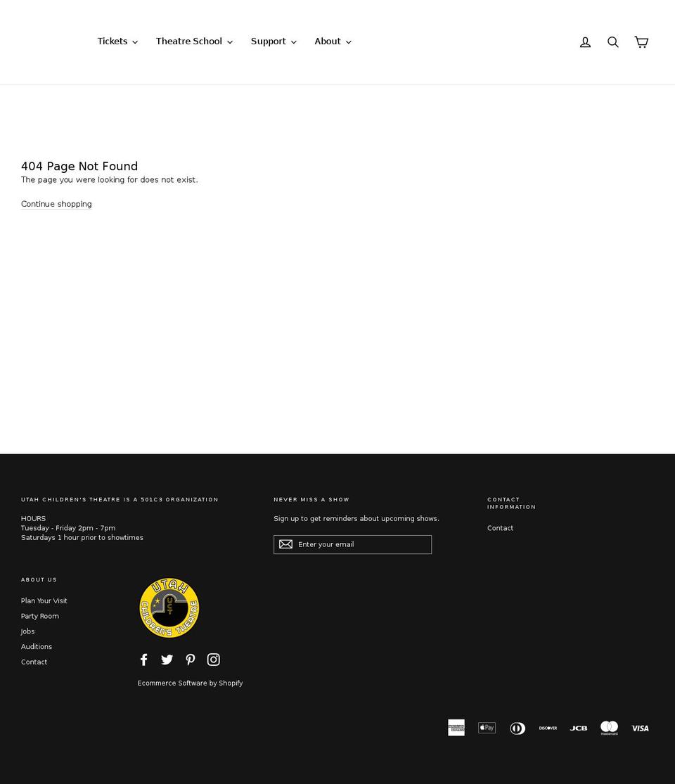Screen dimensions: 675x784
Task: Follow the Continue shopping link
Action: (x=56, y=204)
